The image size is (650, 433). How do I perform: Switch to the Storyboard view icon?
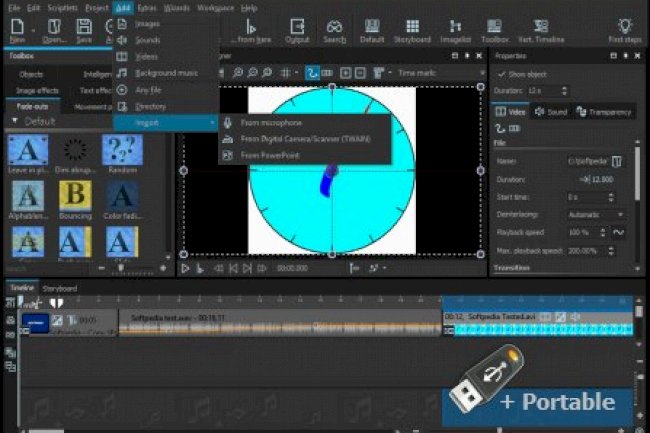point(413,31)
